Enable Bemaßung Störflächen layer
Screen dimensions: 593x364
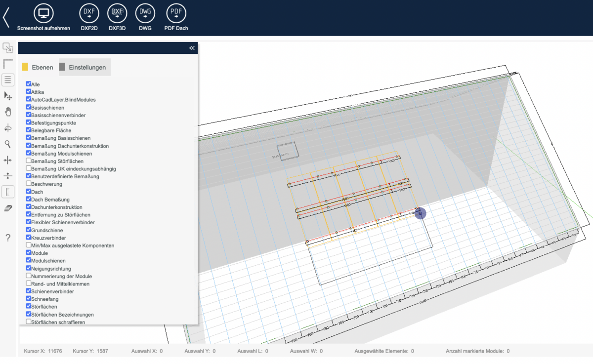click(x=29, y=161)
